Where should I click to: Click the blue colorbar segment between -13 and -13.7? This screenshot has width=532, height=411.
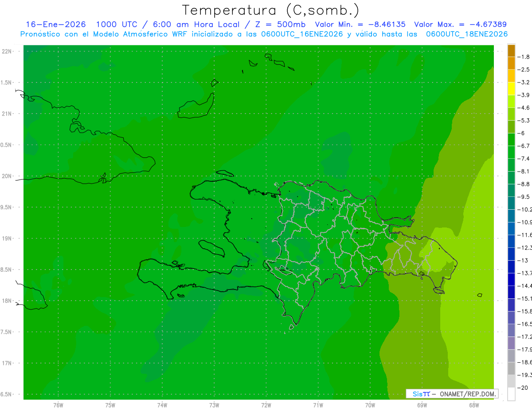click(512, 266)
